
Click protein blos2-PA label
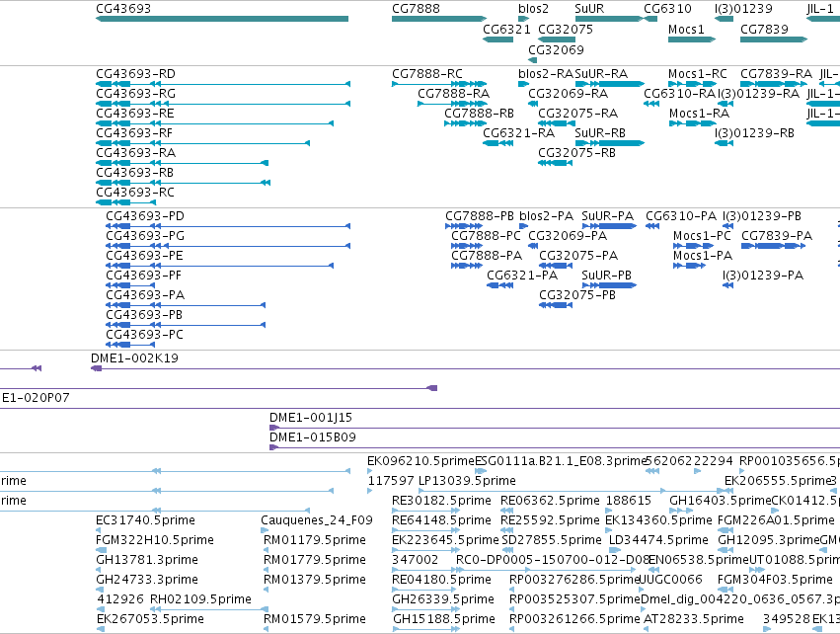click(x=547, y=216)
